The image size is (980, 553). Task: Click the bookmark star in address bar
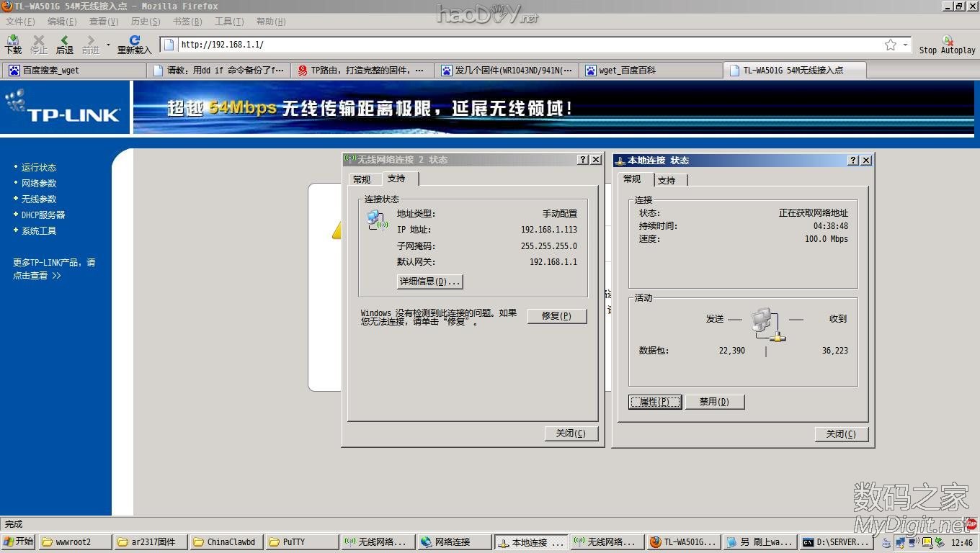[x=891, y=45]
